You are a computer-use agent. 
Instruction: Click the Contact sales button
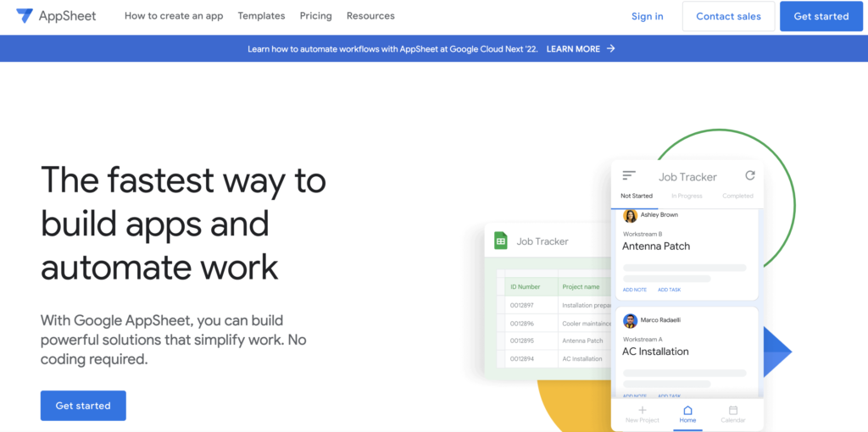(x=728, y=17)
